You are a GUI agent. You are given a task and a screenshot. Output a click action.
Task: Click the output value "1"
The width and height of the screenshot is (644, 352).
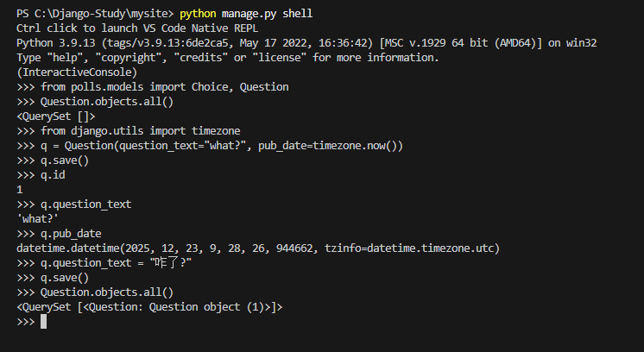[20, 189]
